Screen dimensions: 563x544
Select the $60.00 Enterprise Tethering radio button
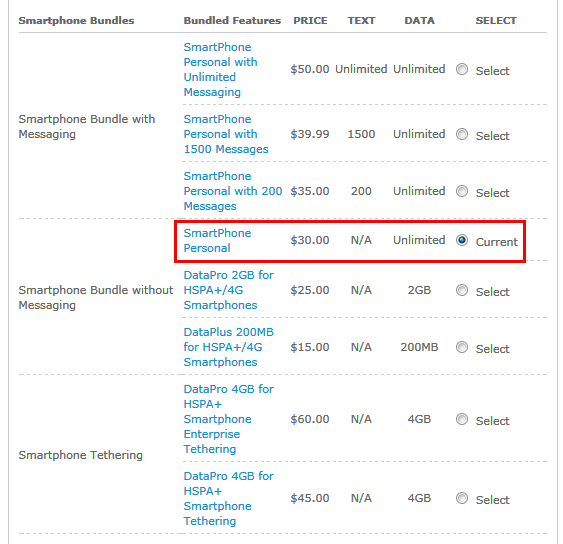coord(462,419)
